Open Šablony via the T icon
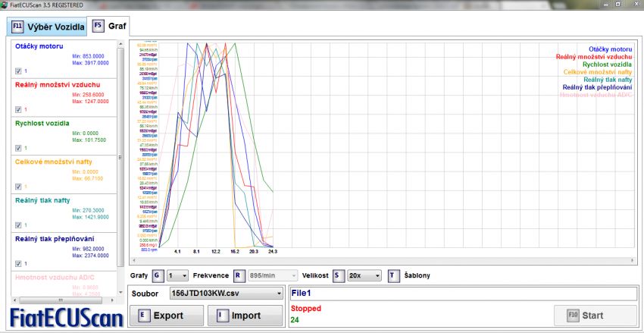644x333 pixels. 394,275
